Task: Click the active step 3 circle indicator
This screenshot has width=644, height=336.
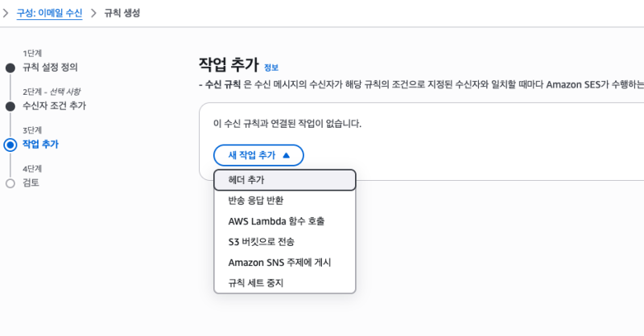Action: pyautogui.click(x=10, y=145)
